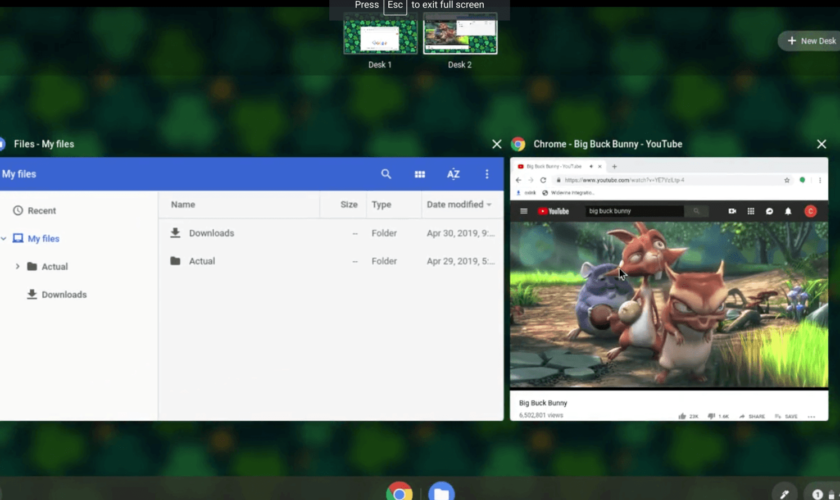
Task: Click the YouTube create video camera icon
Action: pyautogui.click(x=732, y=211)
